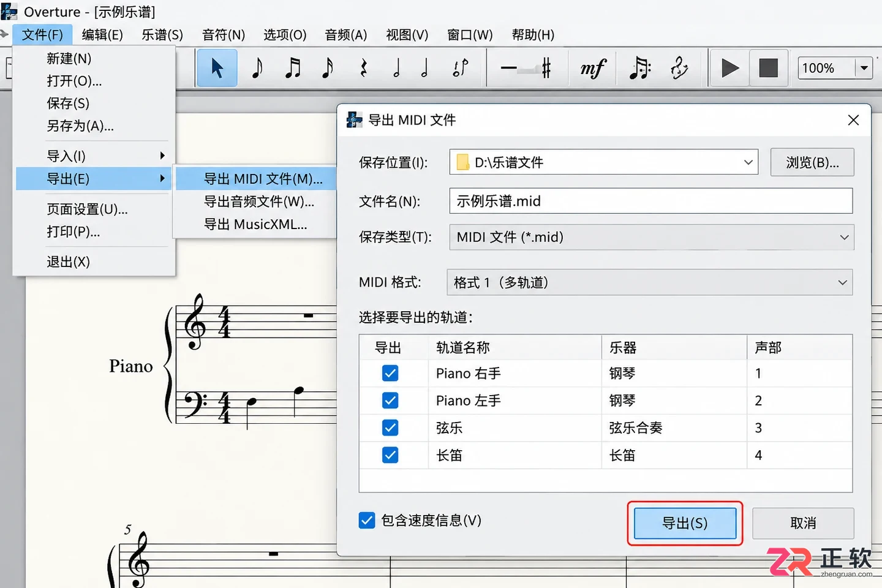This screenshot has width=882, height=588.
Task: Choose 导出 MusicXML... from submenu
Action: click(x=255, y=224)
